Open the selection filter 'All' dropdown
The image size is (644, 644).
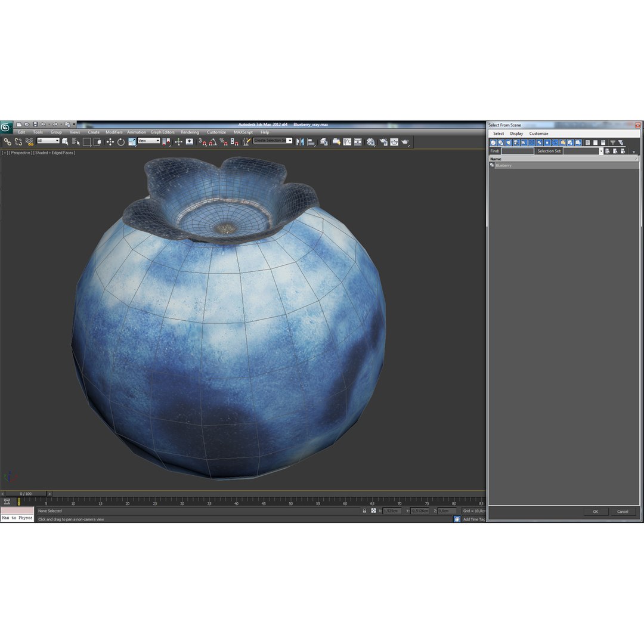48,141
